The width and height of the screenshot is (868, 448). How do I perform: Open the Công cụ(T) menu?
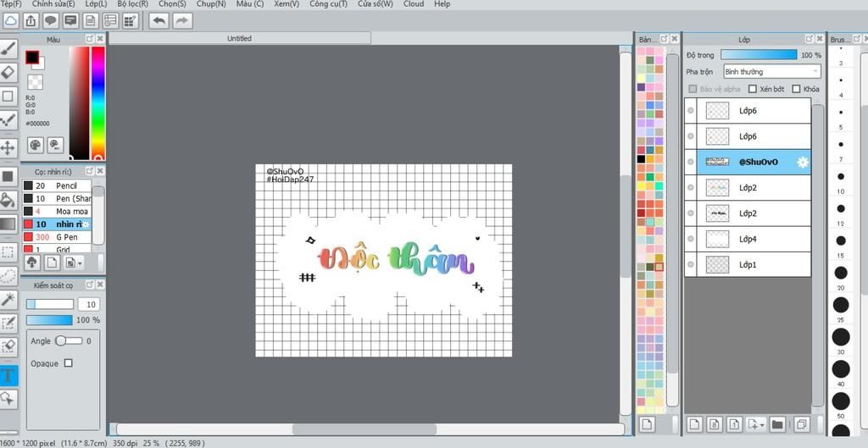(x=328, y=4)
